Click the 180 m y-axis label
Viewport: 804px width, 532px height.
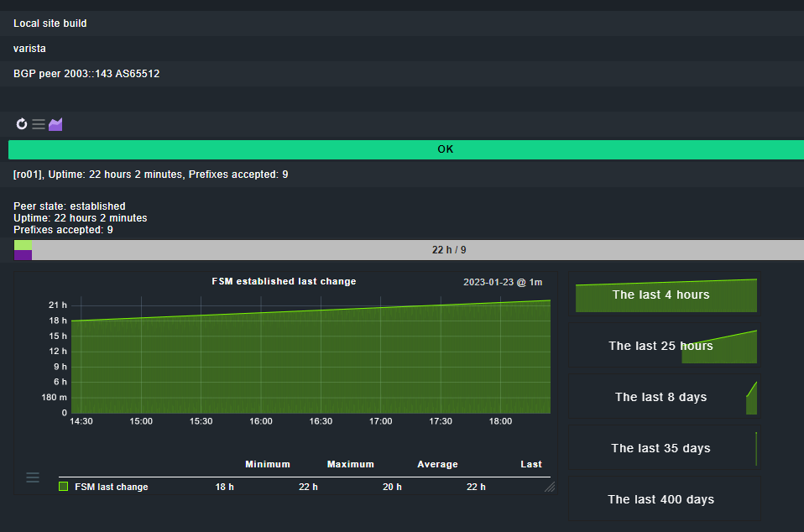point(55,397)
